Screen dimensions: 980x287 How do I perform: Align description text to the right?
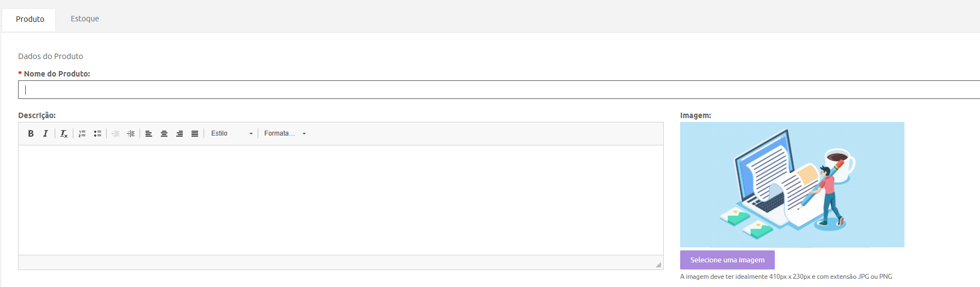pyautogui.click(x=179, y=133)
